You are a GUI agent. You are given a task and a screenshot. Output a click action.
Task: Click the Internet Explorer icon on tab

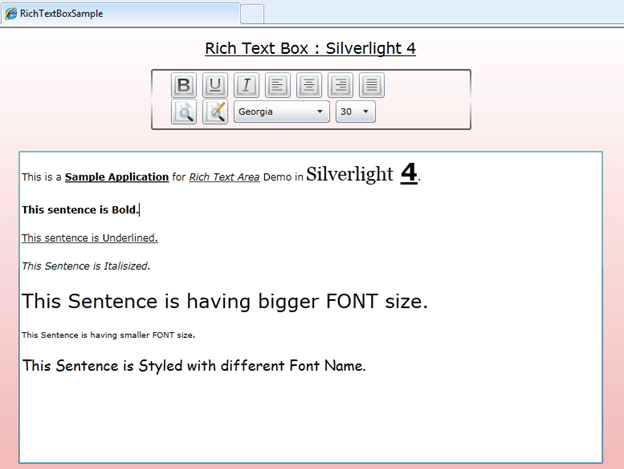pyautogui.click(x=11, y=14)
